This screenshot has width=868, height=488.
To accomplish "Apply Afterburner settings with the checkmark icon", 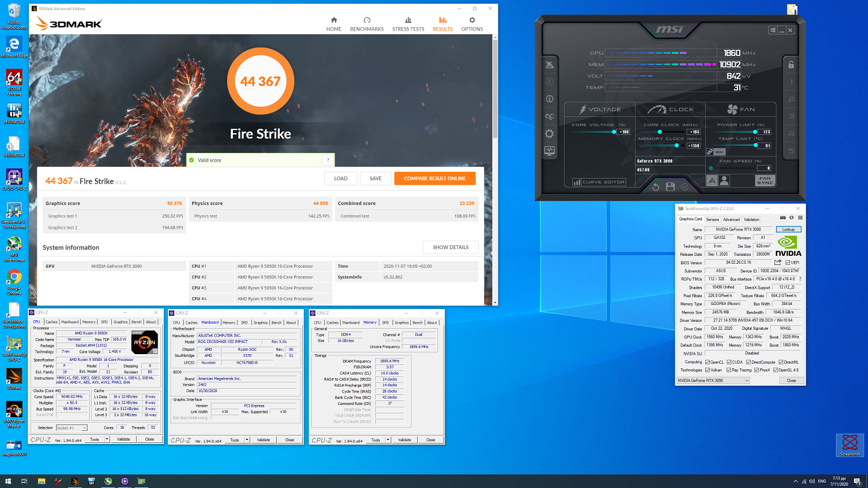I will [x=685, y=187].
